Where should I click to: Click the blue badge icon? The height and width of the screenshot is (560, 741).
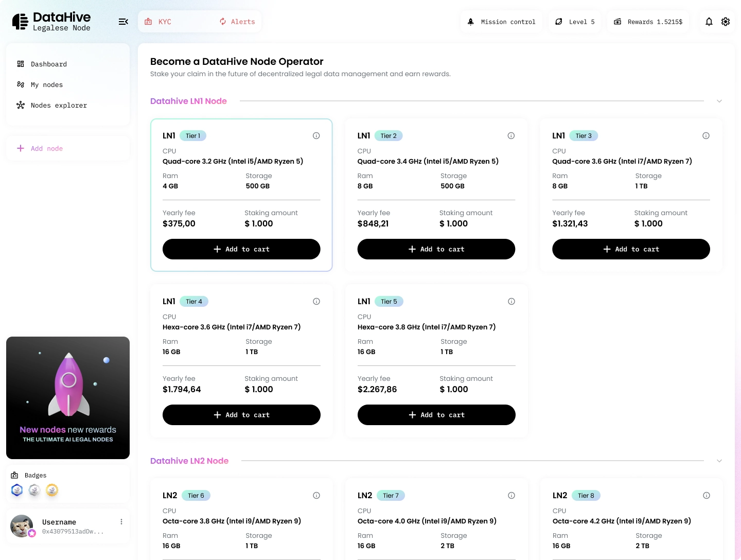(x=17, y=490)
